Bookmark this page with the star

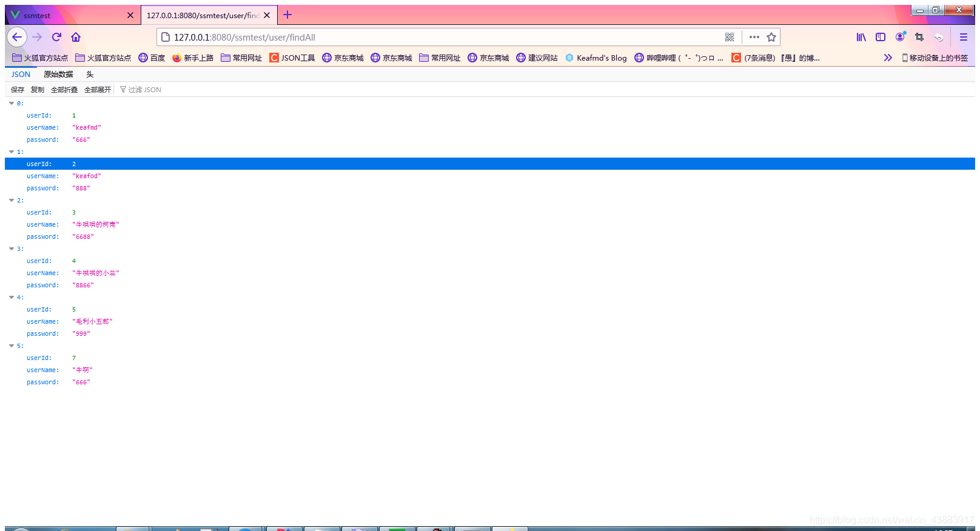click(x=771, y=37)
